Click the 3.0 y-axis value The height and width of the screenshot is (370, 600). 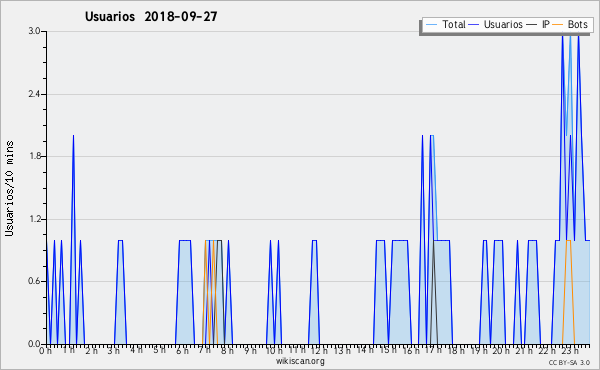34,31
